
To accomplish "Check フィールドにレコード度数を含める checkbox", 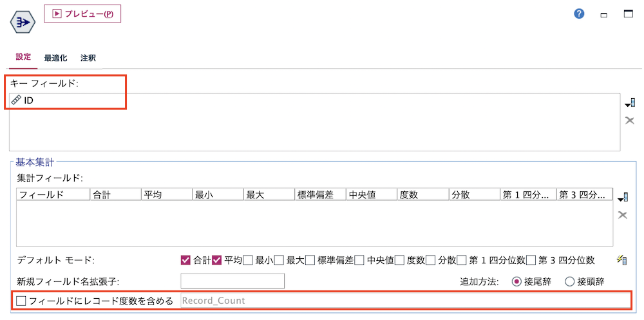I will point(21,301).
